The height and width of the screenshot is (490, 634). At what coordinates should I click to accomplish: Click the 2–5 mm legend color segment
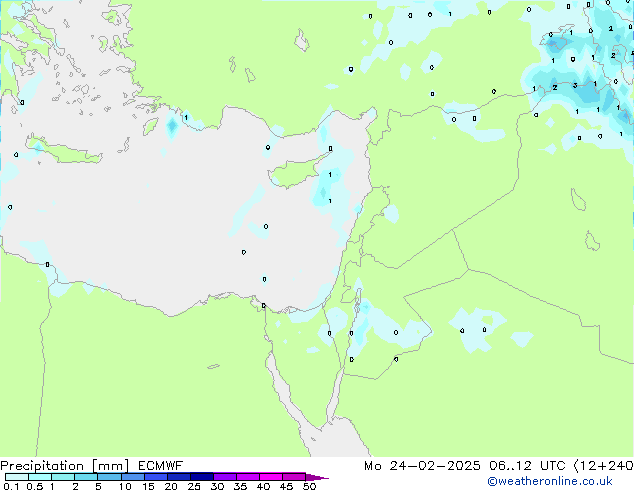86,477
